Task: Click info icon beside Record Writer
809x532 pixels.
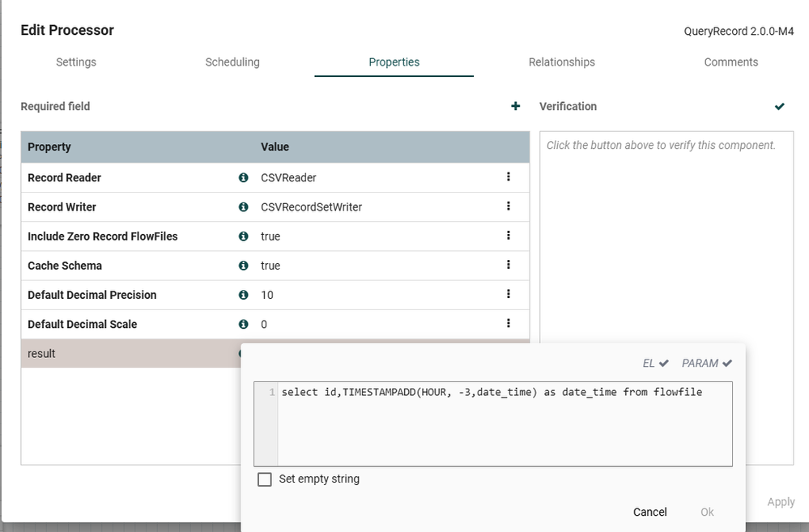Action: click(243, 206)
